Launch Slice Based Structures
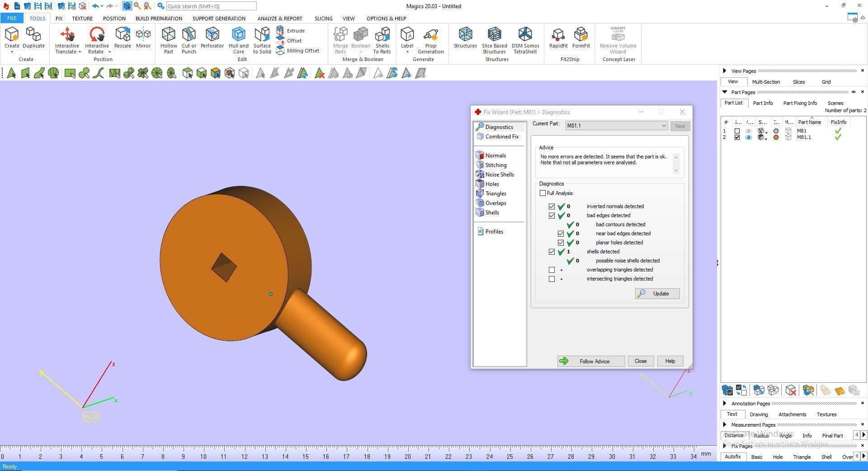 pyautogui.click(x=494, y=40)
